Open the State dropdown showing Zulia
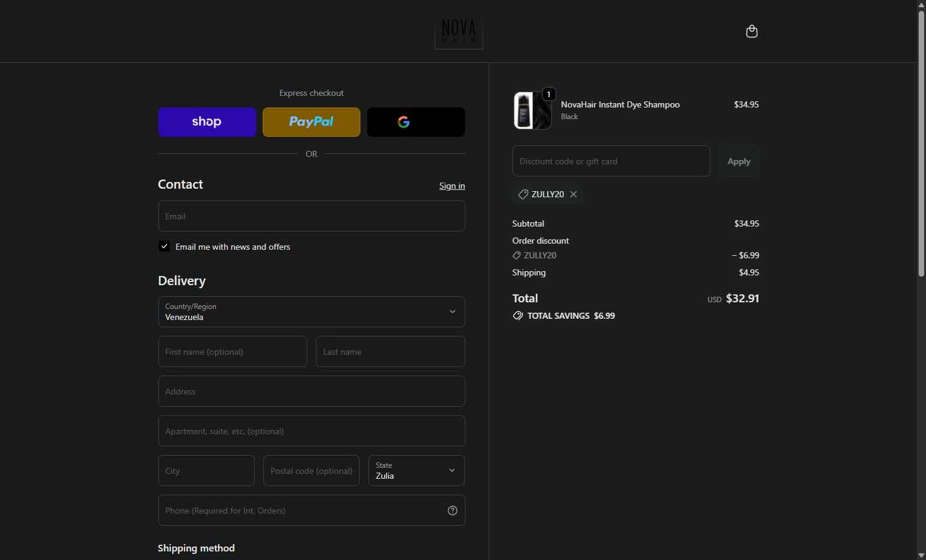926x560 pixels. [x=417, y=471]
